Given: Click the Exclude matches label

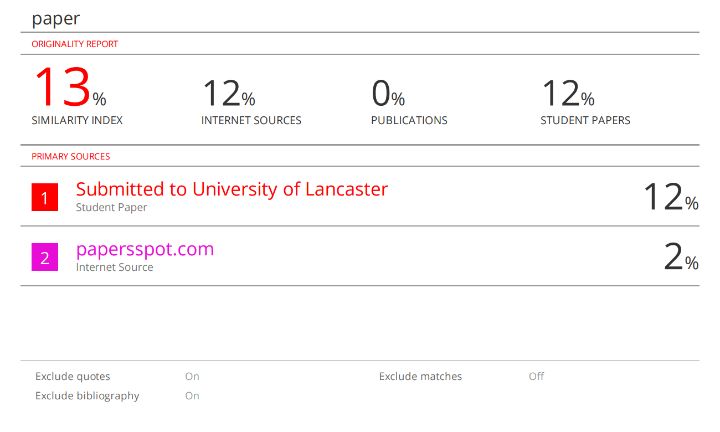Looking at the screenshot, I should coord(421,376).
